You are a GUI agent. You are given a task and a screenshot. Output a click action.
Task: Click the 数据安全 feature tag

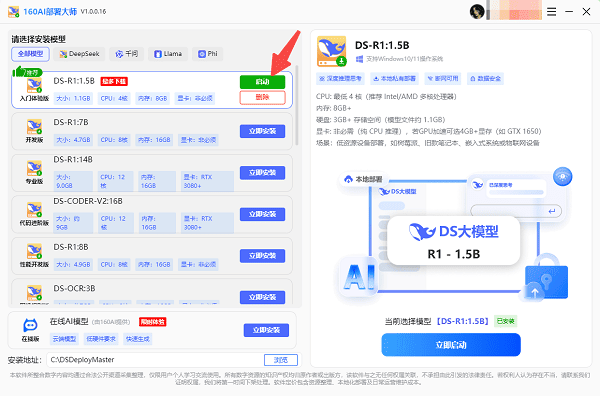[x=485, y=78]
